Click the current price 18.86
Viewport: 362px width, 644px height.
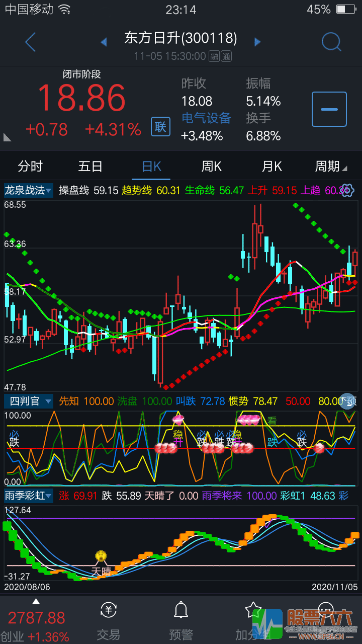click(81, 98)
